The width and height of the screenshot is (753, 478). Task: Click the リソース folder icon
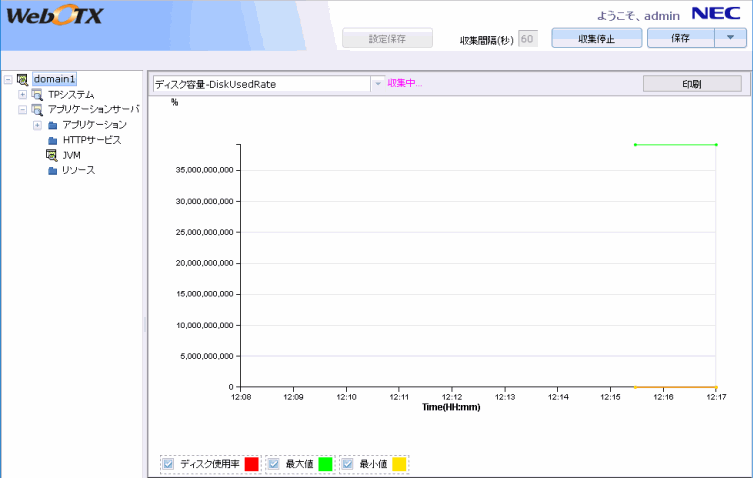coord(53,171)
